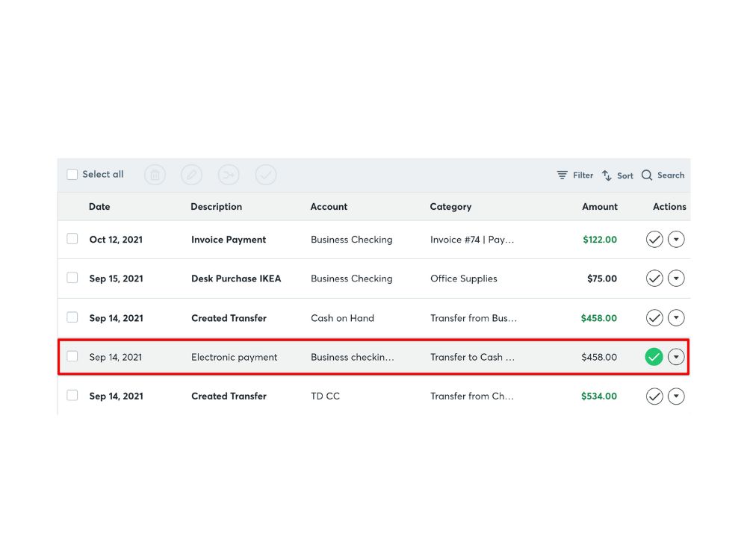This screenshot has height=560, width=747.
Task: Click the TD CC account cell
Action: [x=326, y=396]
